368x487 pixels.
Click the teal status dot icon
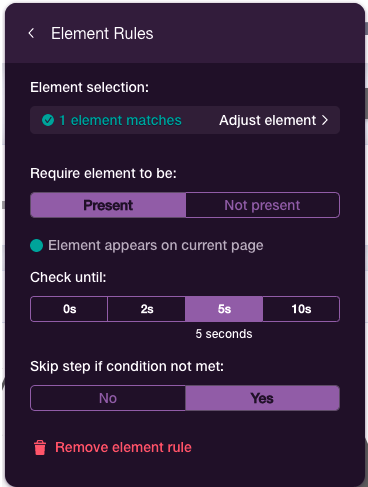tap(37, 246)
